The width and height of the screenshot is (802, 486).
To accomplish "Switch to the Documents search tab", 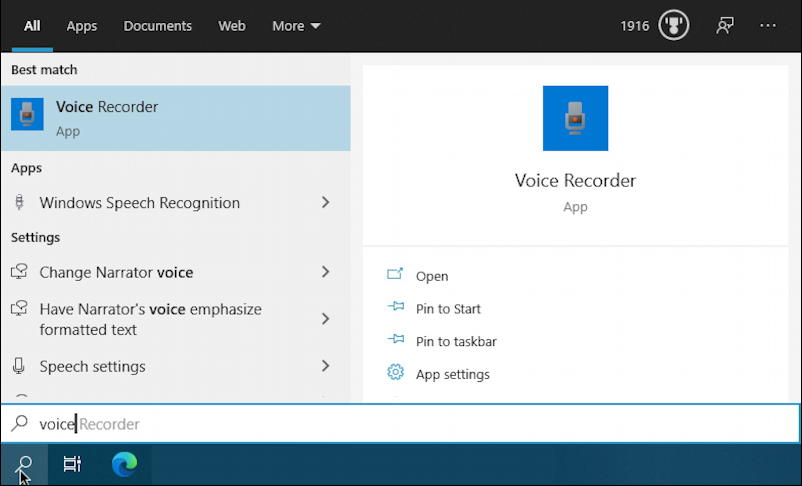I will click(x=158, y=26).
